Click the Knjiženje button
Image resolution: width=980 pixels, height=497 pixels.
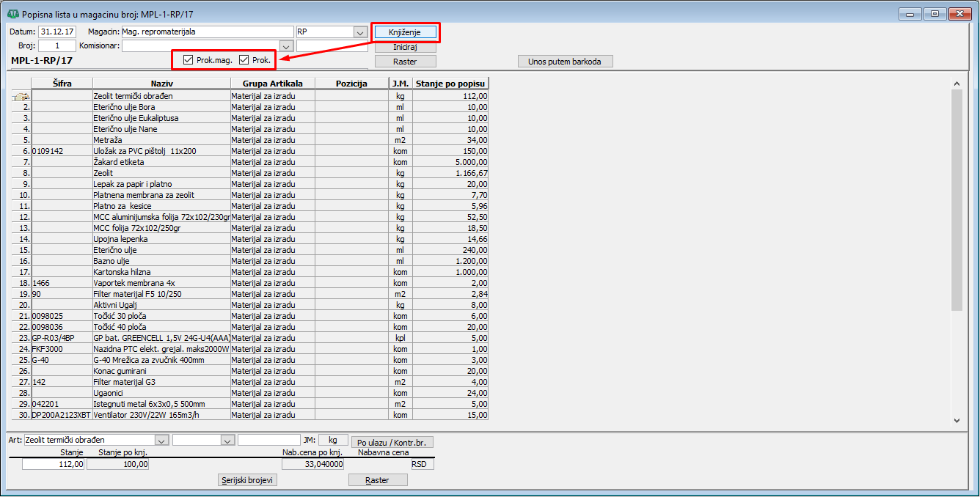click(406, 32)
